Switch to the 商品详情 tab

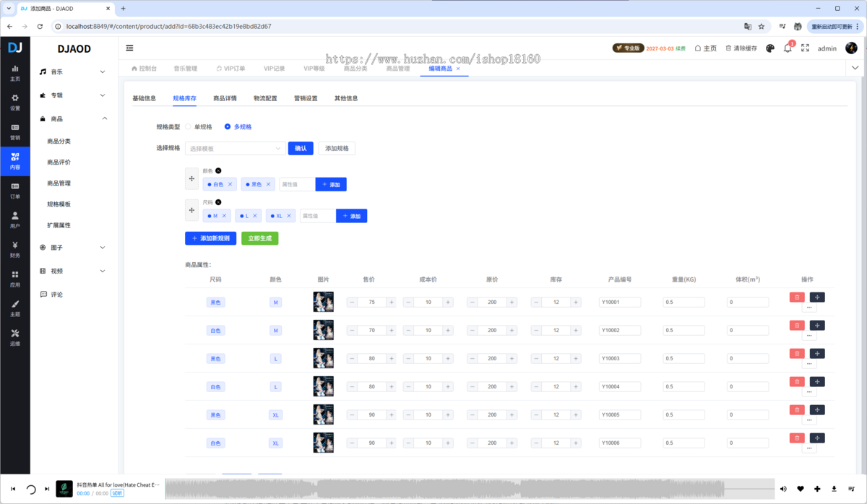tap(225, 98)
